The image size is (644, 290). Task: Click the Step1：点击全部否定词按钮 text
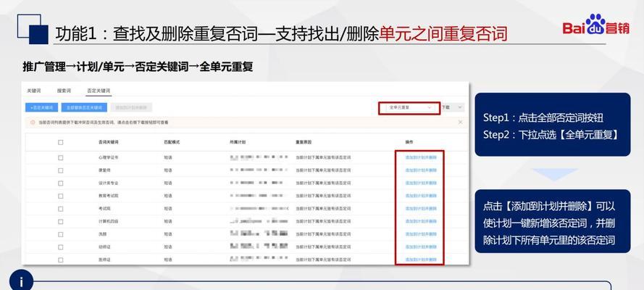pos(543,118)
